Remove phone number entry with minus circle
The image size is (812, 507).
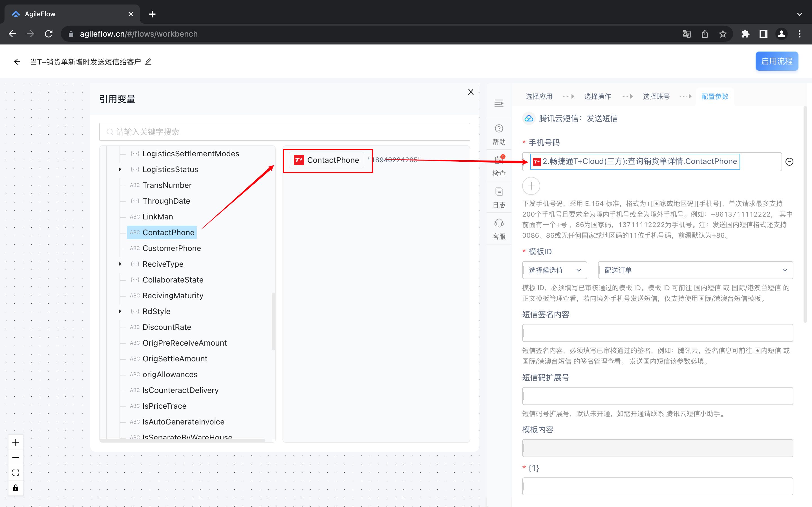pyautogui.click(x=789, y=162)
